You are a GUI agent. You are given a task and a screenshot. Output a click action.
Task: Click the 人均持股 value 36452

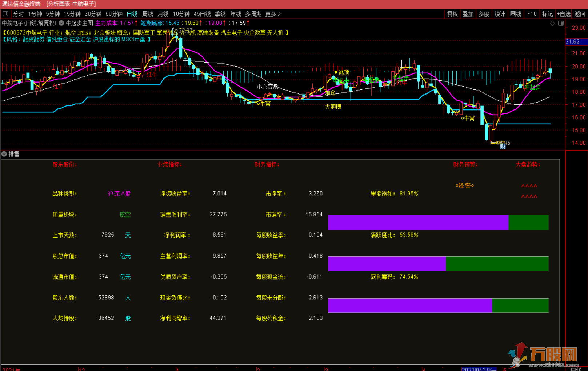coord(106,318)
